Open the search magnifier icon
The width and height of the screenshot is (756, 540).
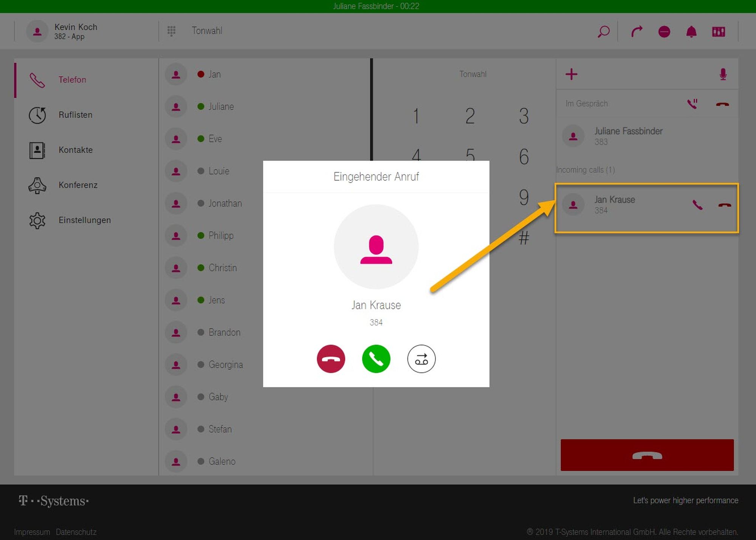click(x=603, y=31)
